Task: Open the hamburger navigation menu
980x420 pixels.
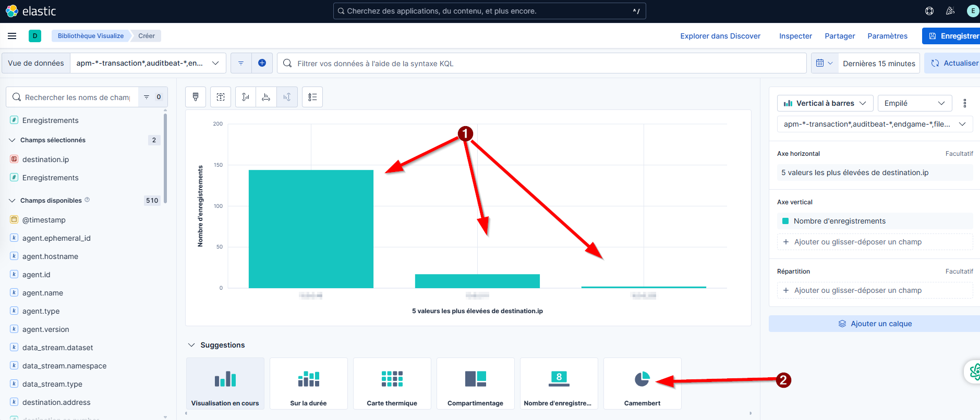Action: (x=12, y=36)
